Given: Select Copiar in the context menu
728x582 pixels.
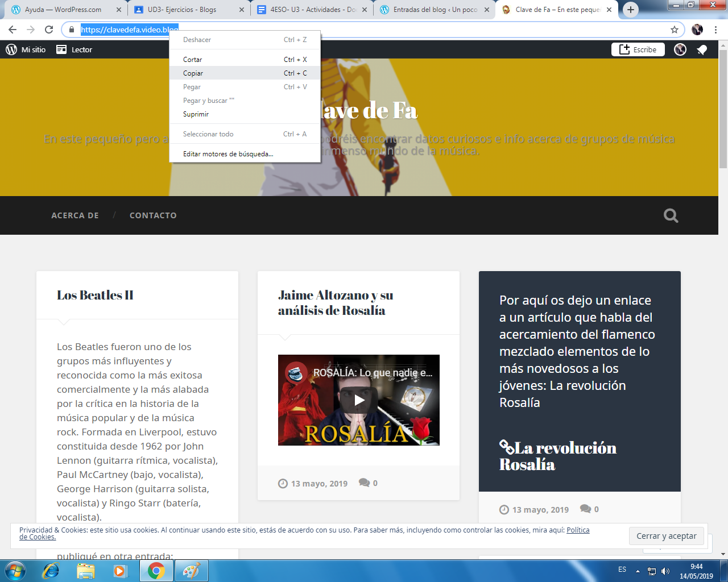Looking at the screenshot, I should [x=193, y=73].
